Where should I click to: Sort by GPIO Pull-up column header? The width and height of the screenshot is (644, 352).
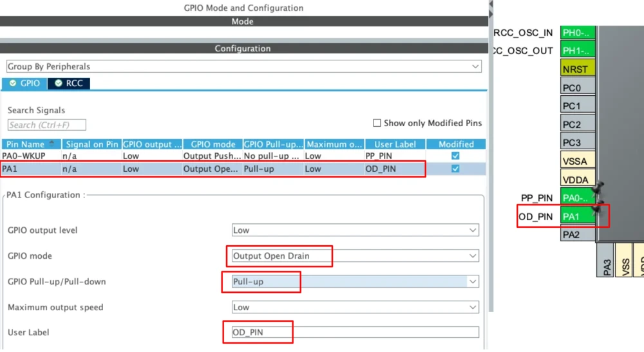click(274, 144)
